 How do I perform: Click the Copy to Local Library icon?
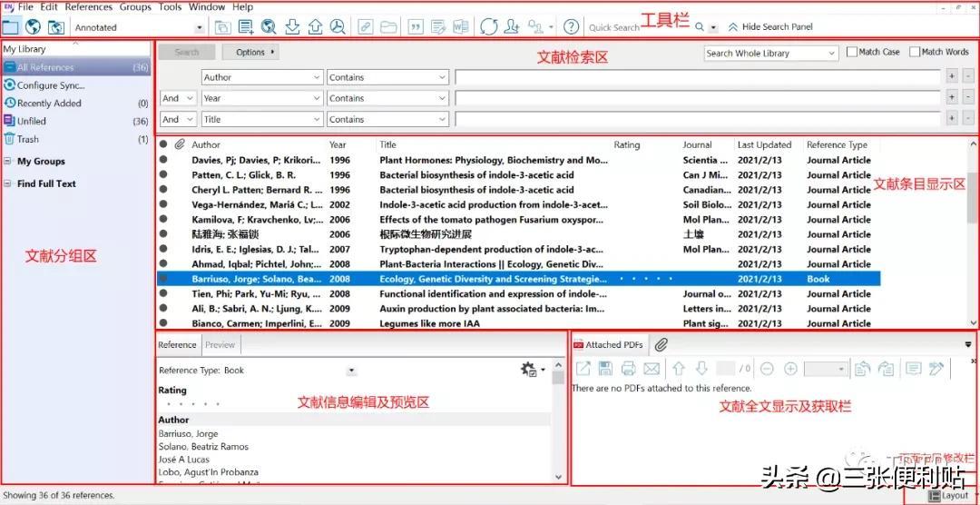pyautogui.click(x=222, y=27)
